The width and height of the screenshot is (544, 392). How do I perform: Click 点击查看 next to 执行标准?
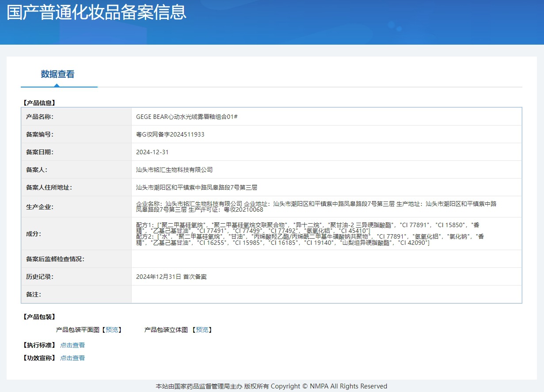click(x=72, y=345)
